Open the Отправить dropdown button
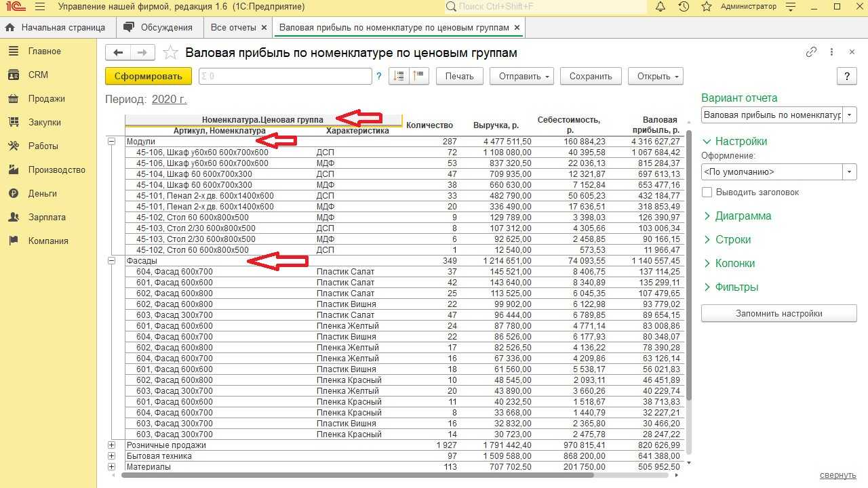 point(521,76)
